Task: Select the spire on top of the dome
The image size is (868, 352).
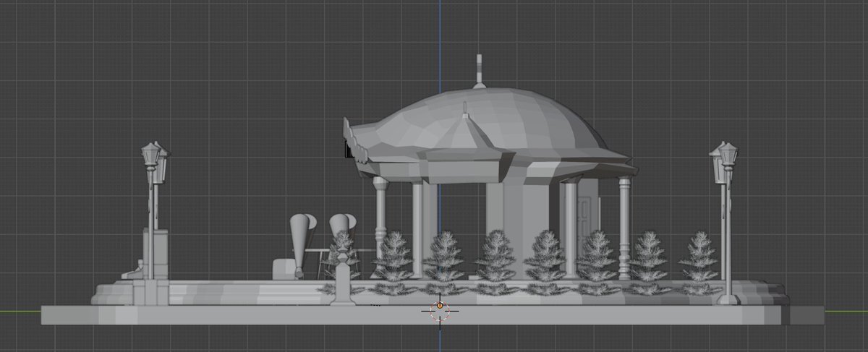Action: coord(479,71)
